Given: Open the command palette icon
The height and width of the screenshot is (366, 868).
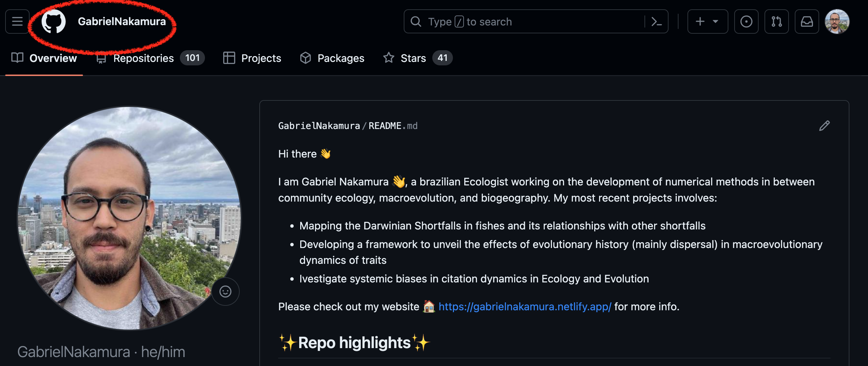Looking at the screenshot, I should pyautogui.click(x=657, y=21).
